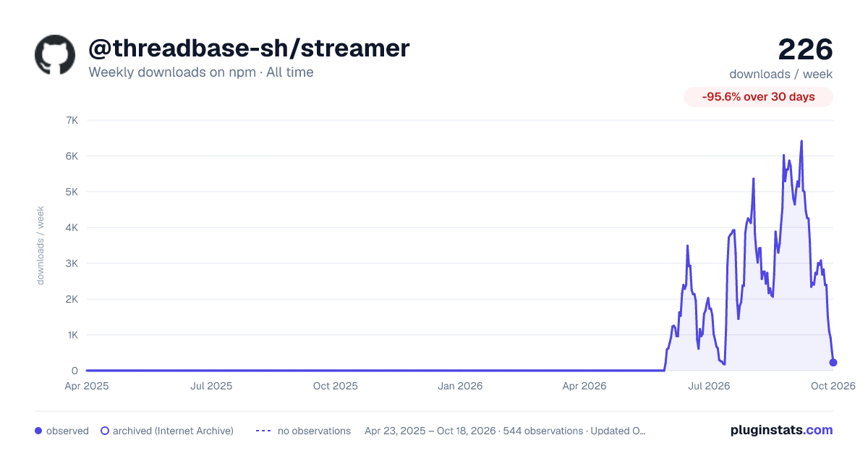
Task: Click the vertical 'downloads / week' axis title
Action: 41,245
